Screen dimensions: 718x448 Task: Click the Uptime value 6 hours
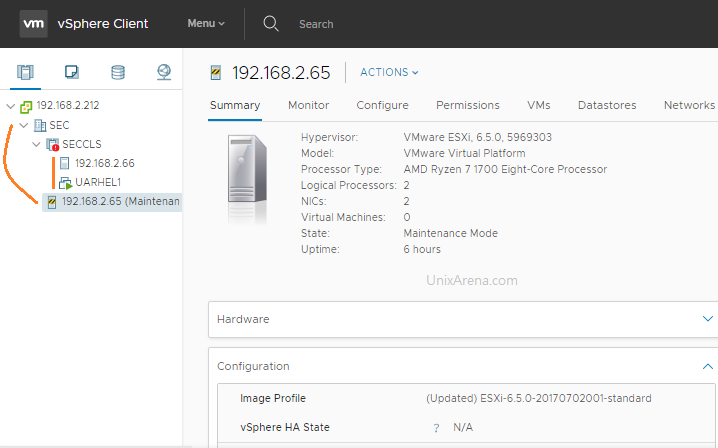pyautogui.click(x=422, y=249)
